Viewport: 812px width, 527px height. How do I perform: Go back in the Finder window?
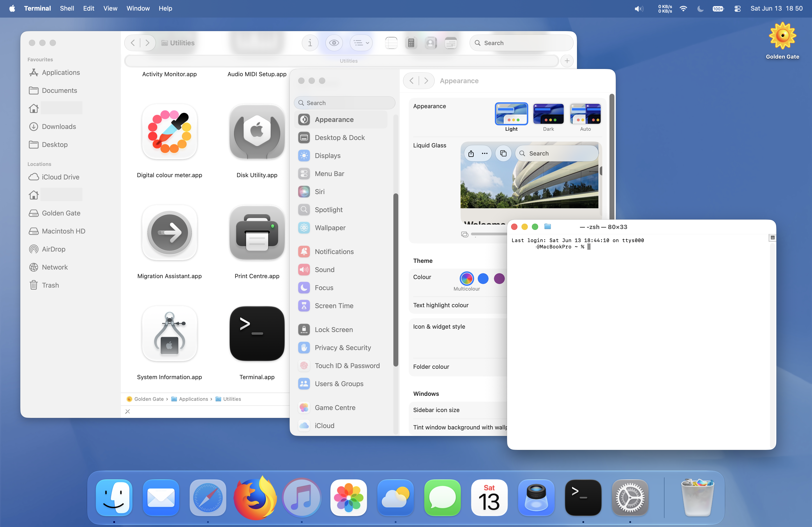pos(133,43)
